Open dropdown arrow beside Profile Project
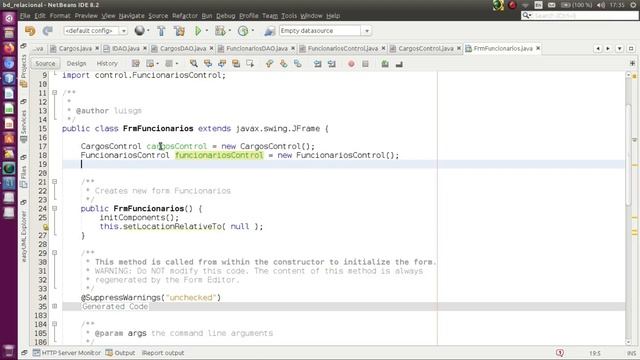This screenshot has width=640, height=360. (x=253, y=31)
